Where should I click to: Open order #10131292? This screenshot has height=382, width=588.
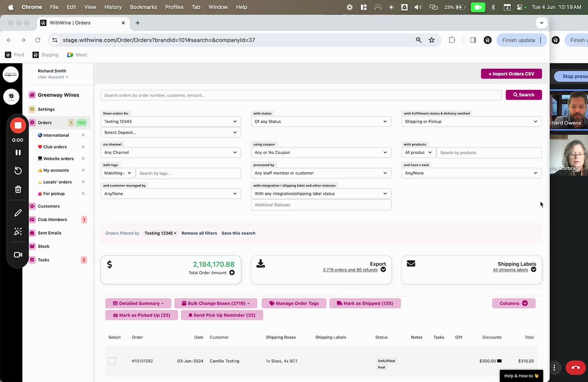coord(142,361)
